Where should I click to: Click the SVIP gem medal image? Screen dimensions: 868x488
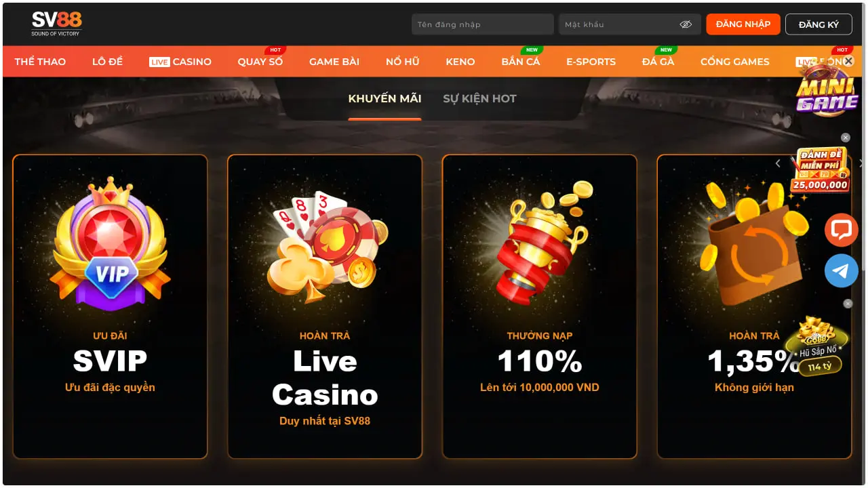point(110,245)
